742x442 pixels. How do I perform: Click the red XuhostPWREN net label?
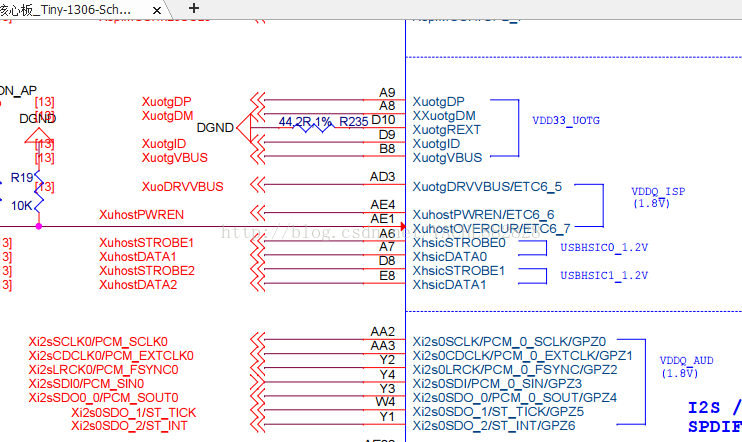(x=141, y=215)
